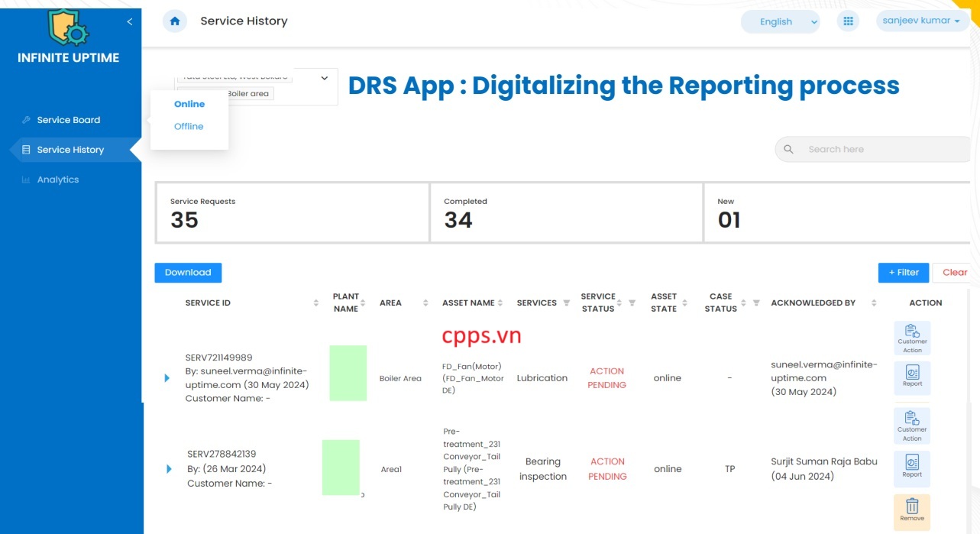Open Customer Action for SERV721149989

pyautogui.click(x=912, y=338)
